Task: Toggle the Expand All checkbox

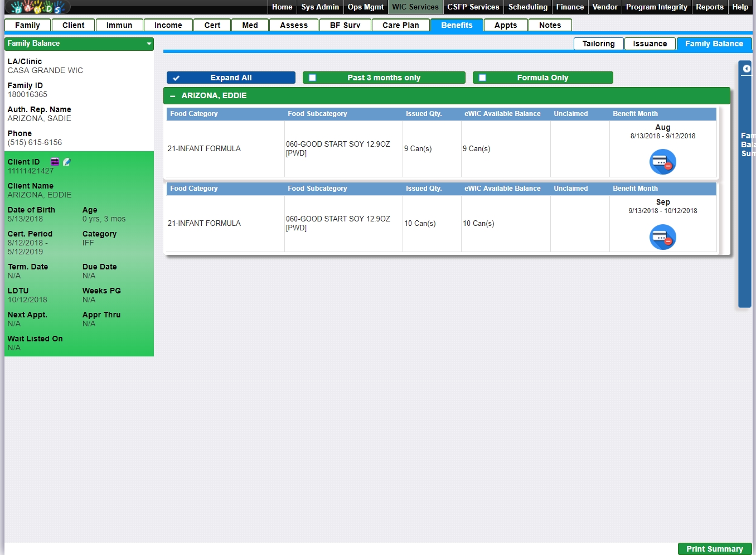Action: (176, 78)
